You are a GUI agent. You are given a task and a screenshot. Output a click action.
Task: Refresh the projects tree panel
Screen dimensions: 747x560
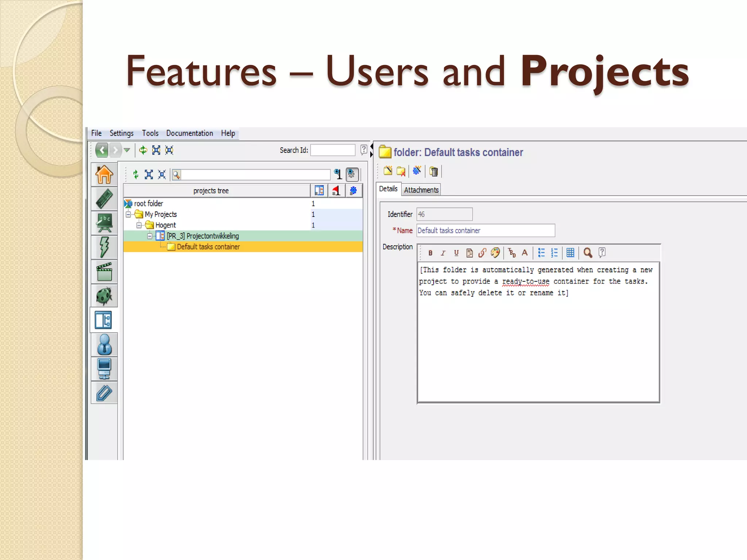tap(136, 175)
